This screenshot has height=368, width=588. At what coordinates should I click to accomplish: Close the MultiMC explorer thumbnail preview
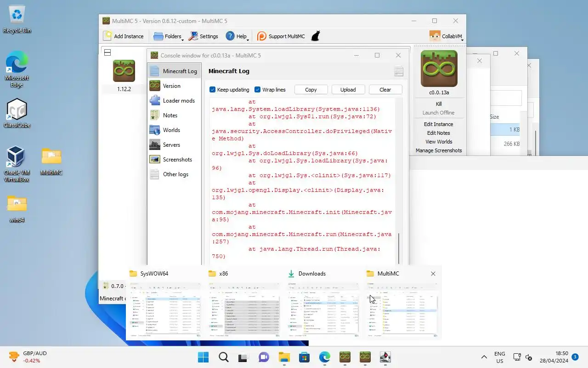433,274
